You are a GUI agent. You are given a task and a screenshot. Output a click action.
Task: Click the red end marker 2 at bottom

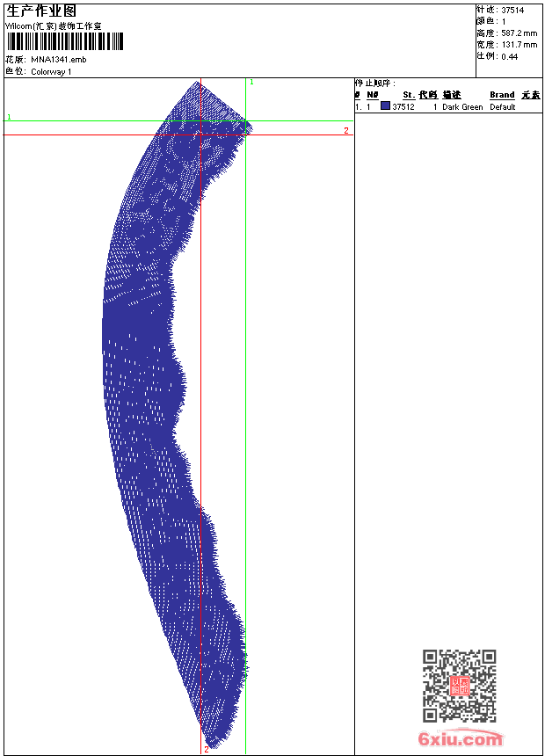coord(207,749)
